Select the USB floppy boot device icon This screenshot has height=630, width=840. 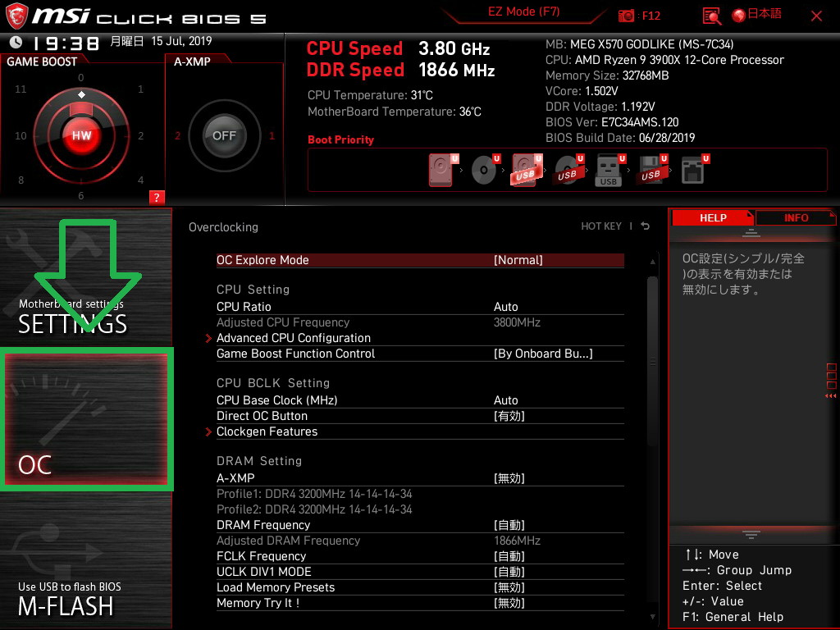point(652,170)
